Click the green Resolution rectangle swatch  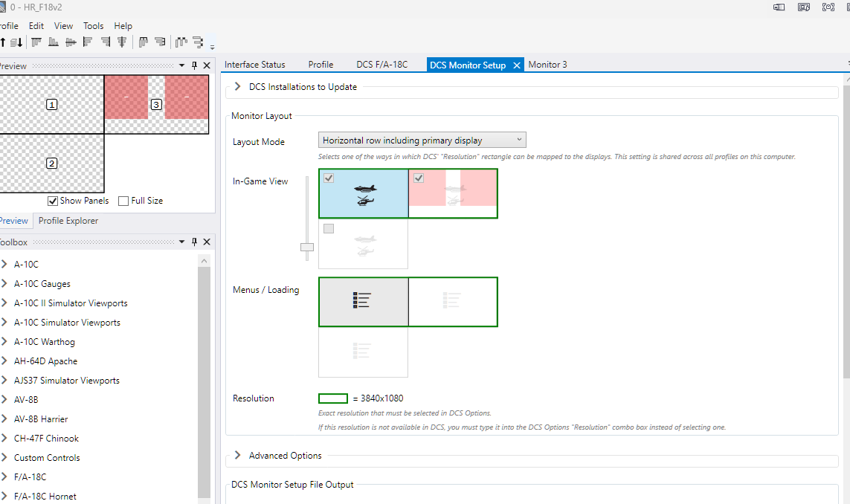[333, 399]
